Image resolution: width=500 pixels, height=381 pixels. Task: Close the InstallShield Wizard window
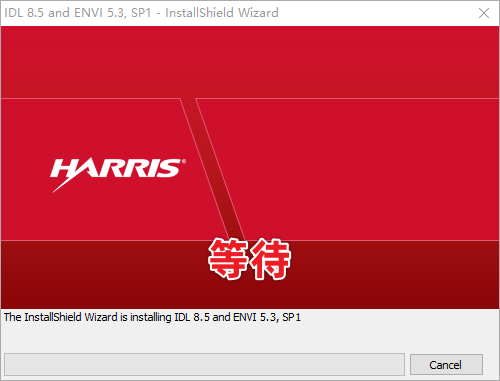[x=484, y=13]
